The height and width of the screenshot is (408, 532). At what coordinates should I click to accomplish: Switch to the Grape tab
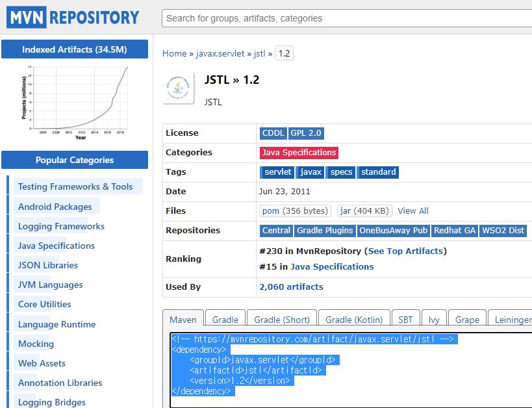click(x=467, y=320)
